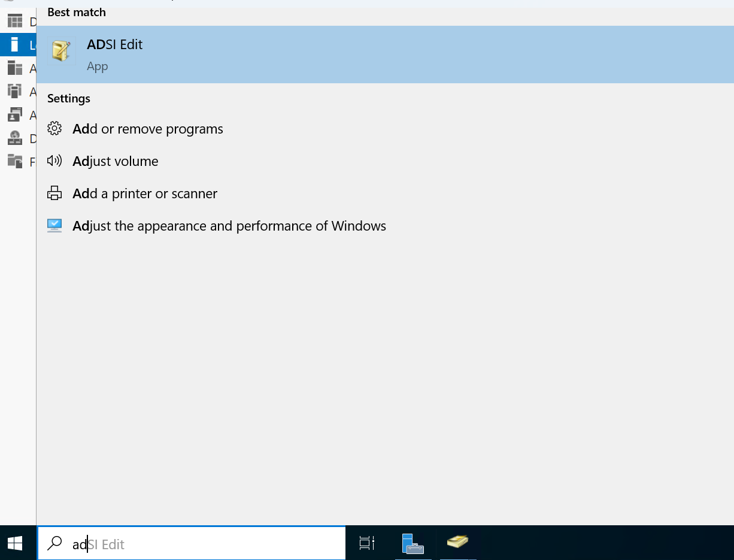Select fifth Server Manager sidebar icon starting with A

coord(15,115)
